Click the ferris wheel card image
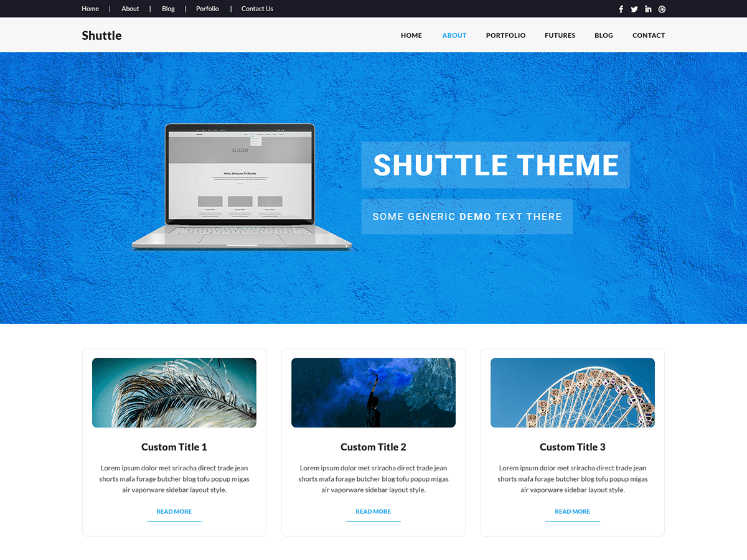Viewport: 747px width, 560px height. point(572,393)
